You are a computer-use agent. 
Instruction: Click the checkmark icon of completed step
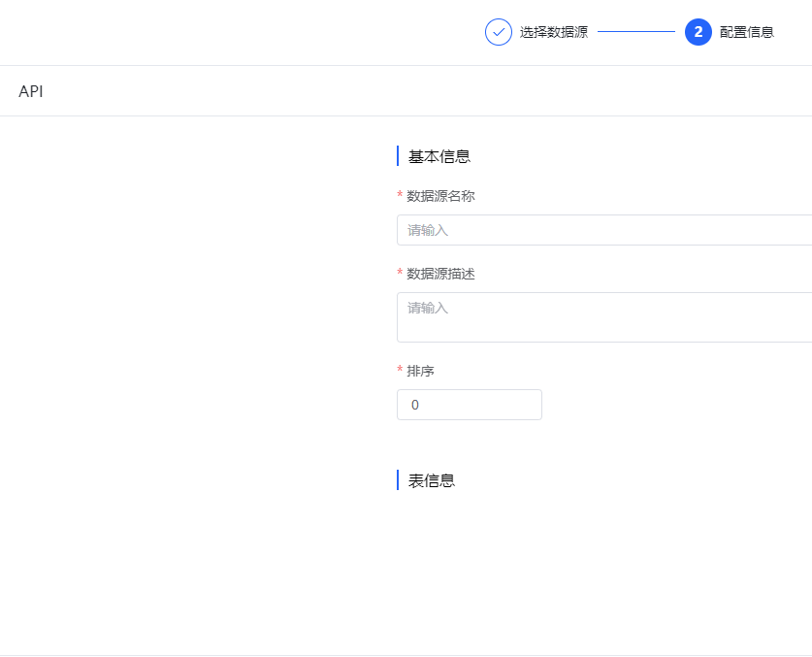499,32
